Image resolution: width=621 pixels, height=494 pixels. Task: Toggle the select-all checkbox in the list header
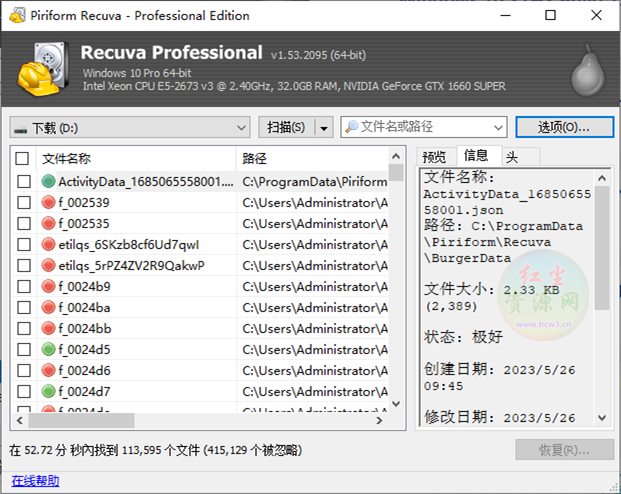pos(22,158)
